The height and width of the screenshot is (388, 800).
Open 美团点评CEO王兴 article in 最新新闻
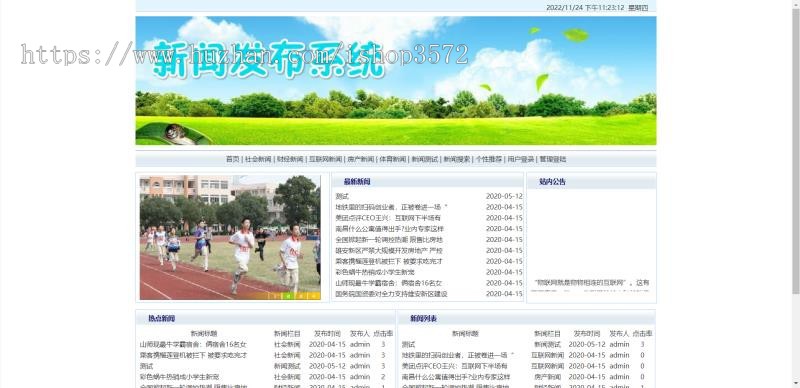388,218
